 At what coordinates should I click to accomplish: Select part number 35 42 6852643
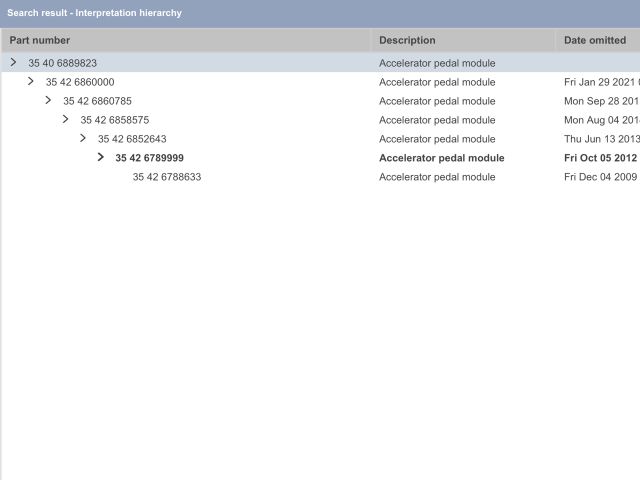pyautogui.click(x=132, y=139)
